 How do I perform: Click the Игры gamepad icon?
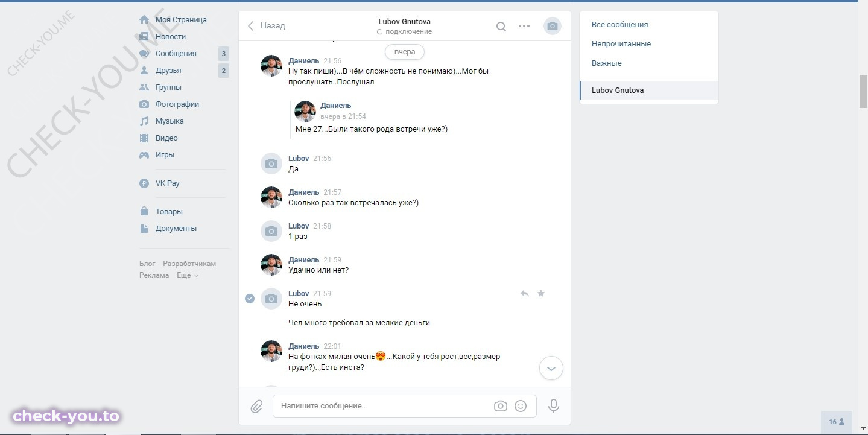[144, 155]
